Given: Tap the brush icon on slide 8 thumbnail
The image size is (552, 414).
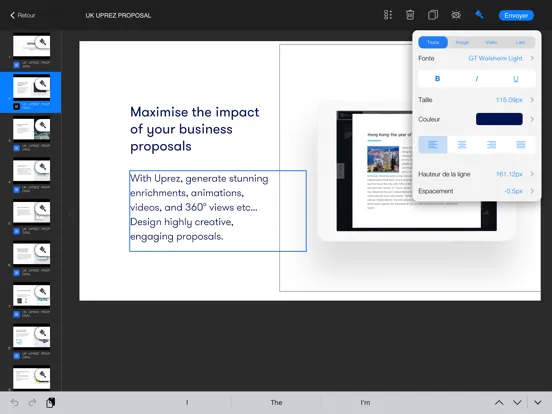Looking at the screenshot, I should (43, 333).
